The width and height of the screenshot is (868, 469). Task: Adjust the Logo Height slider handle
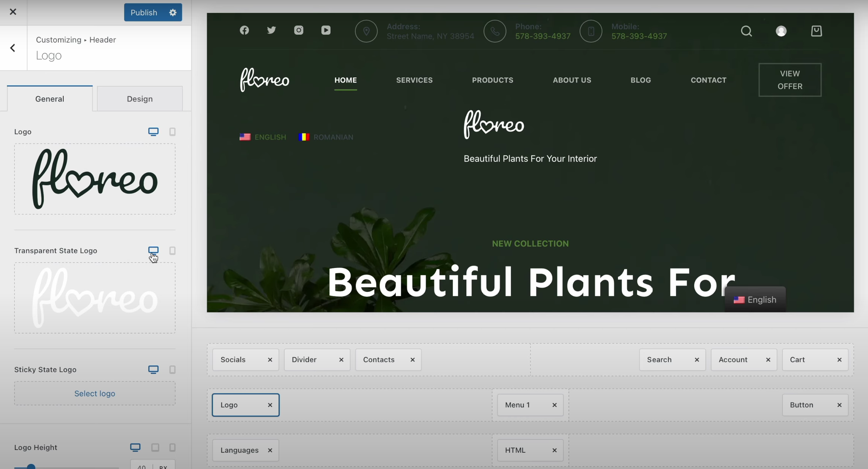point(31,467)
